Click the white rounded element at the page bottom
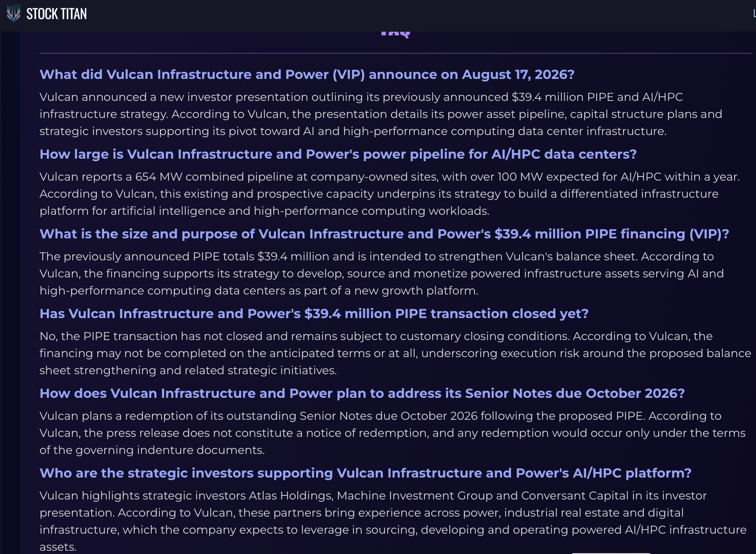 pos(610,553)
